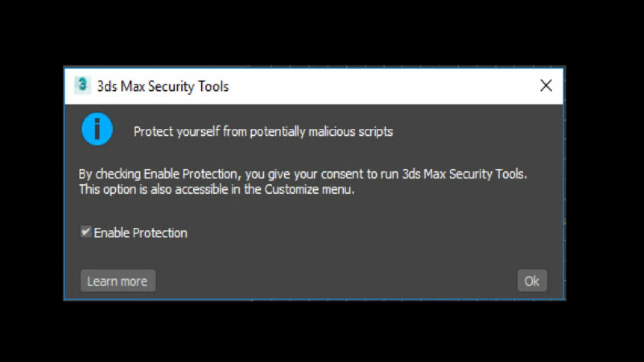Click the consent sentence starting By checking
Image resolution: width=644 pixels, height=362 pixels.
click(303, 174)
